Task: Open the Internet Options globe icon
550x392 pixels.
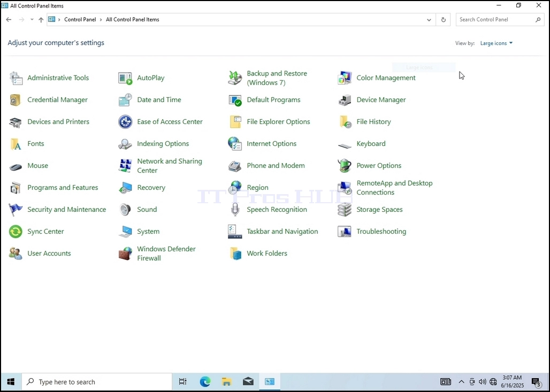Action: (x=235, y=144)
